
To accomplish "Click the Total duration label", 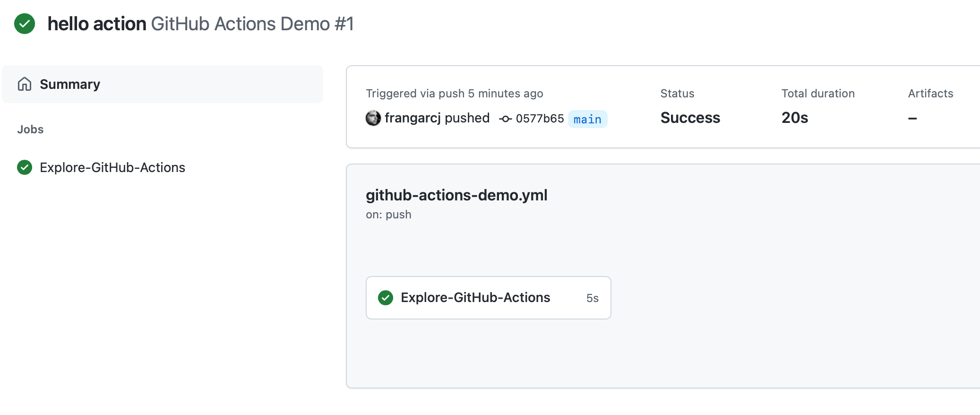I will (818, 94).
